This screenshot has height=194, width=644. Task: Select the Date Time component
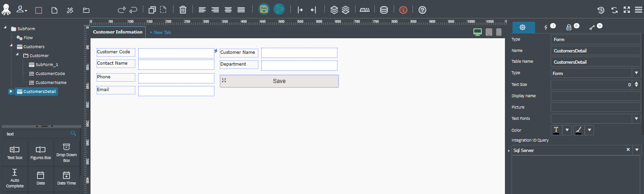pos(66,178)
